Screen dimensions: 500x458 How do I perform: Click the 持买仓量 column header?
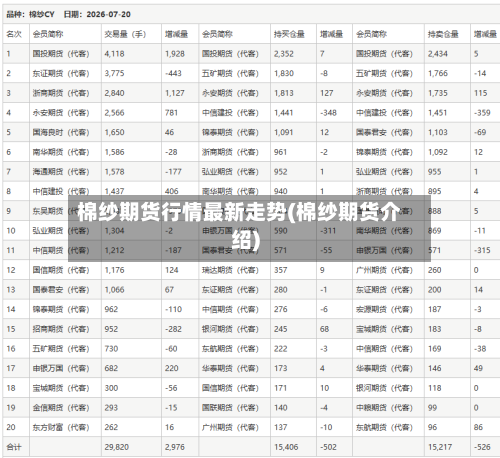tap(289, 34)
